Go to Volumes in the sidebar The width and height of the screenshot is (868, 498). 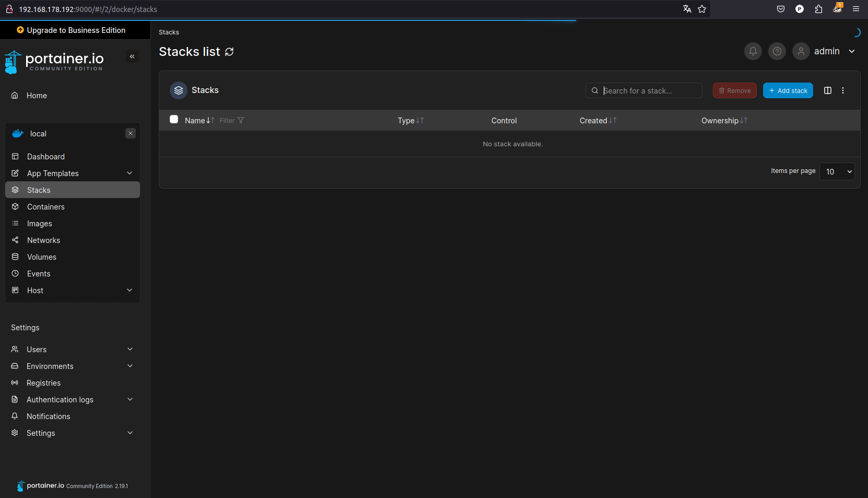coord(42,257)
